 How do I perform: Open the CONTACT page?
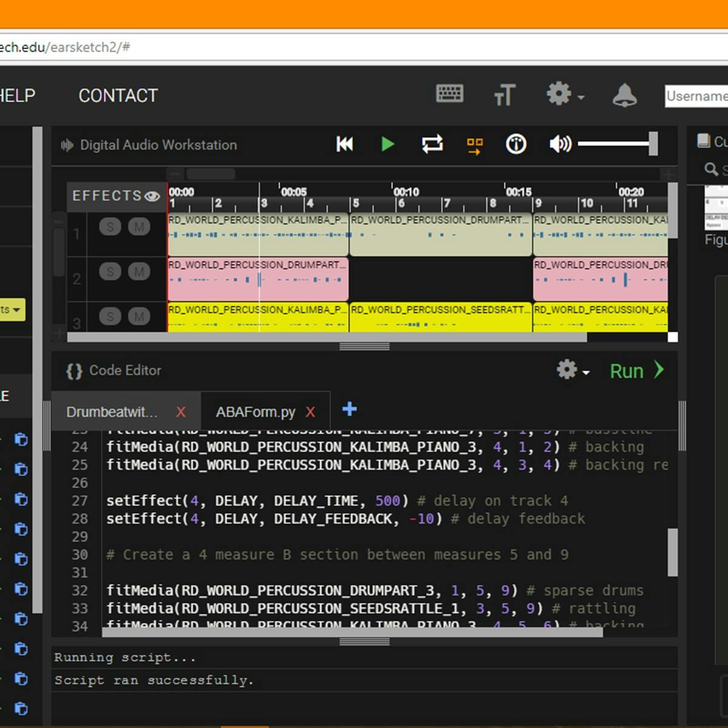(118, 95)
